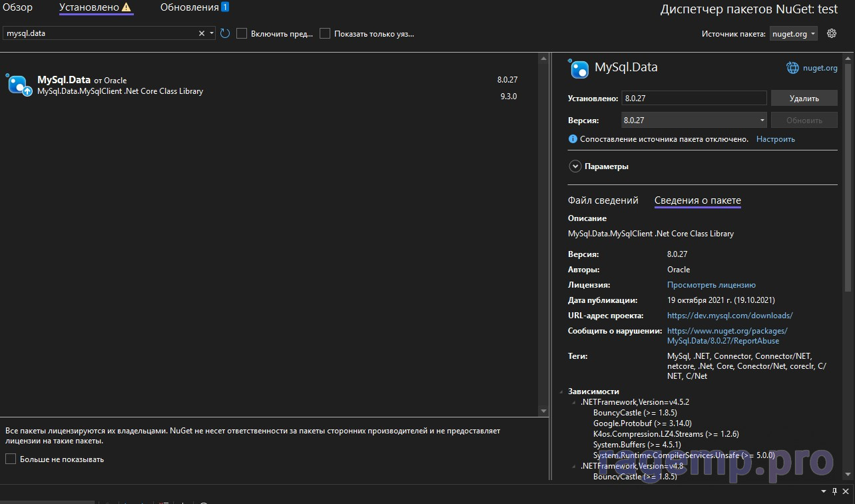Open the search box history dropdown

(212, 33)
